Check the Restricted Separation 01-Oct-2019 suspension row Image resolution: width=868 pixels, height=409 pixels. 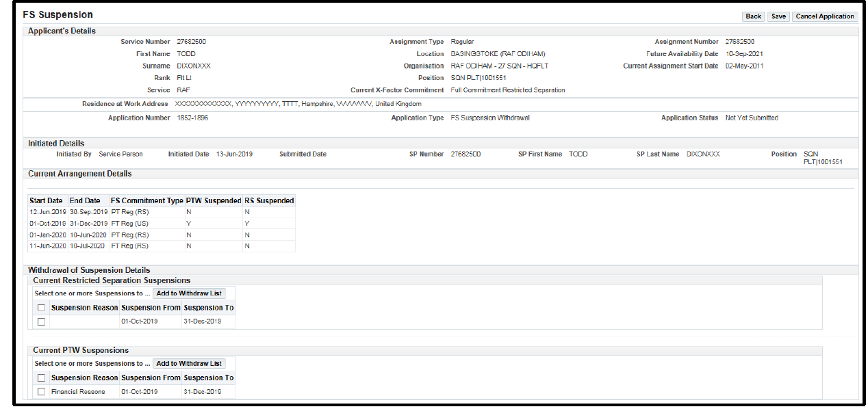coord(42,321)
